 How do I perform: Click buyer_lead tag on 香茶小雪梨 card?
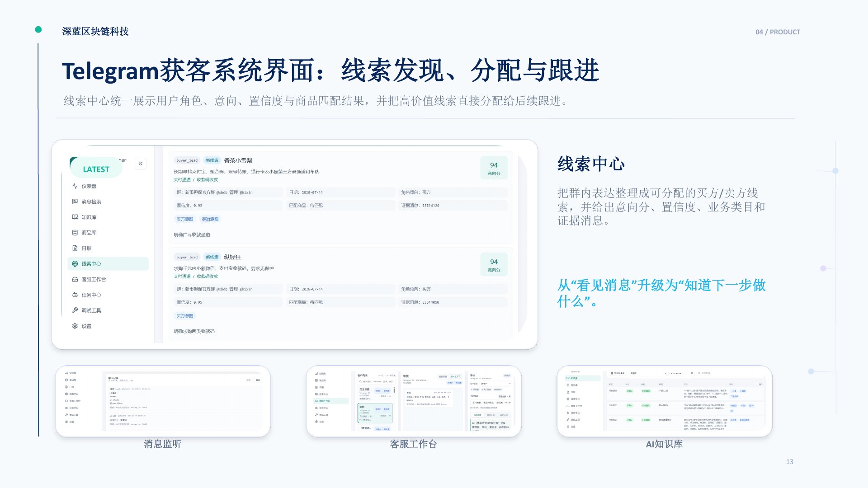[187, 160]
